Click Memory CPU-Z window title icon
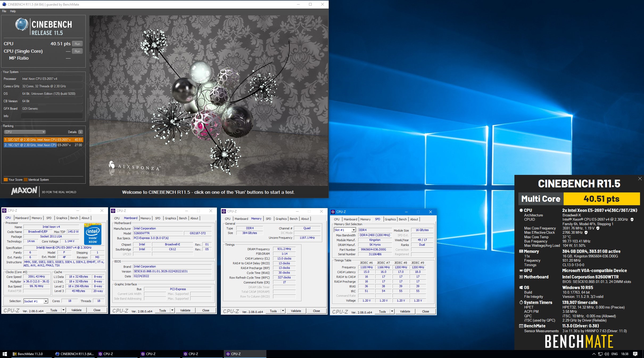The width and height of the screenshot is (644, 358). (x=224, y=211)
